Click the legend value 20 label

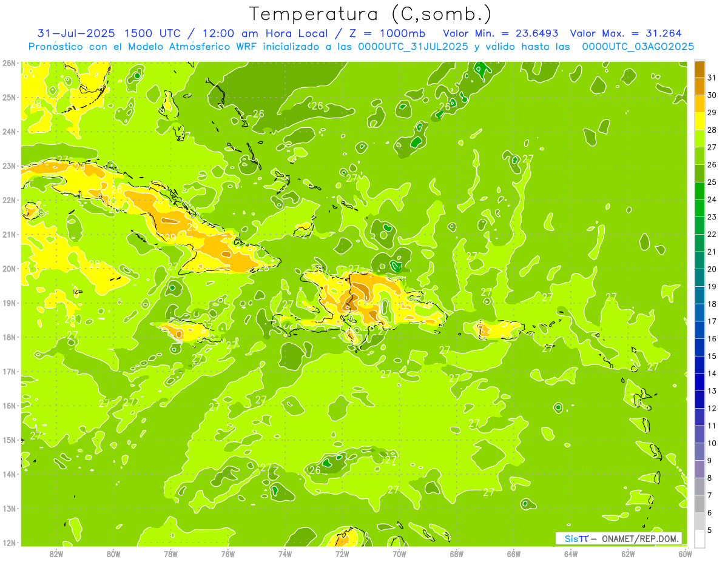coord(712,269)
